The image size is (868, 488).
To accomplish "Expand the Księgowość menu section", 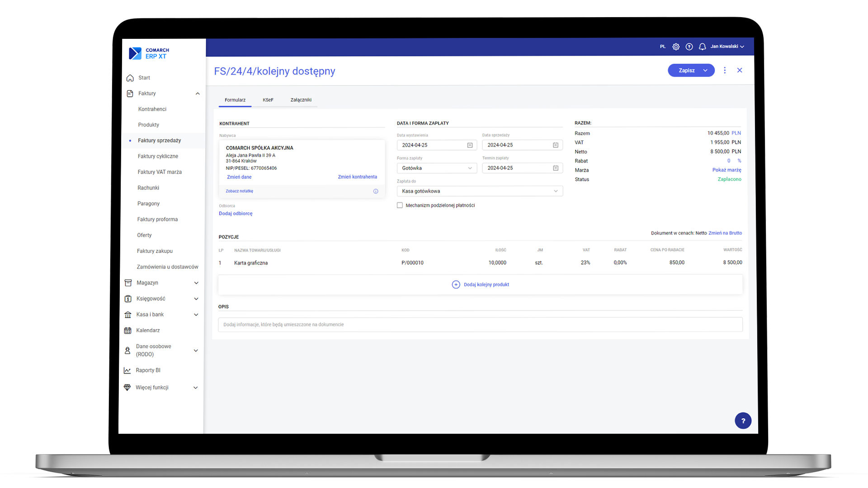I will click(196, 299).
